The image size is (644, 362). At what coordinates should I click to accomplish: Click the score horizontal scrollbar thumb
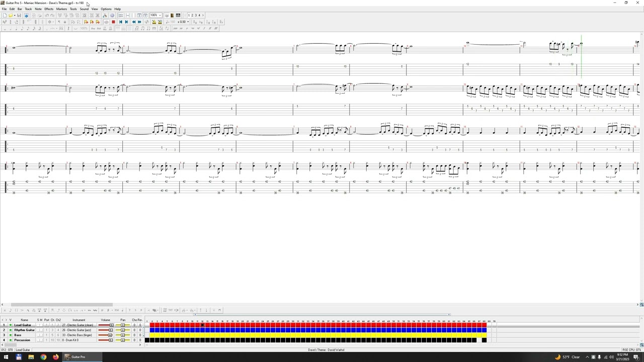click(x=62, y=305)
